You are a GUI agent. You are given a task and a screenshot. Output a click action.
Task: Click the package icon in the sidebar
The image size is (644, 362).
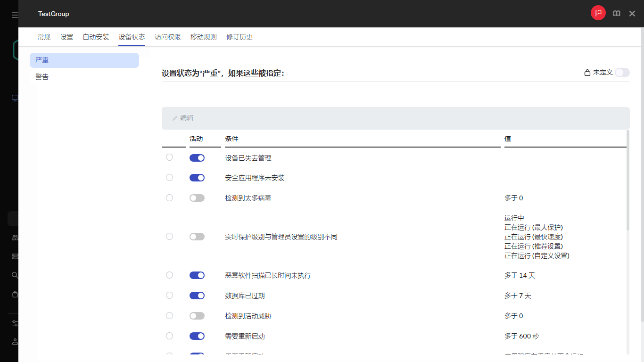pyautogui.click(x=14, y=294)
